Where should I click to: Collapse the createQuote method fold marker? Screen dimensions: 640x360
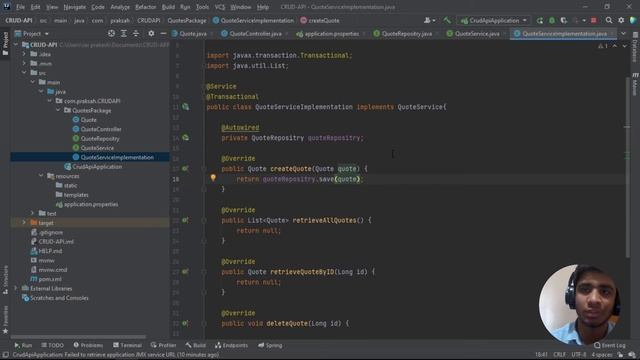(204, 168)
